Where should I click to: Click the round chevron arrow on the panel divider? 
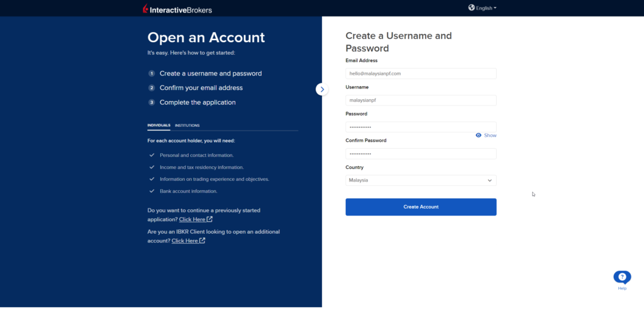coord(322,89)
